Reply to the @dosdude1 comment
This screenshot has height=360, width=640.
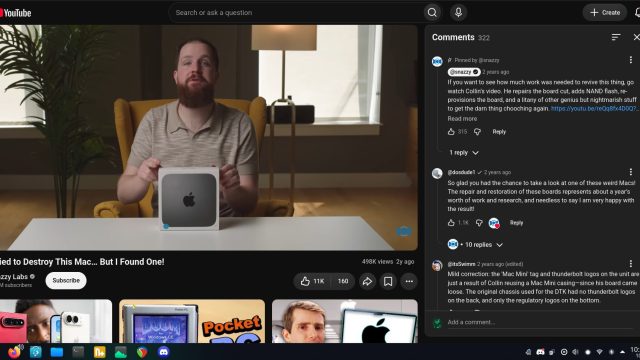coord(516,223)
